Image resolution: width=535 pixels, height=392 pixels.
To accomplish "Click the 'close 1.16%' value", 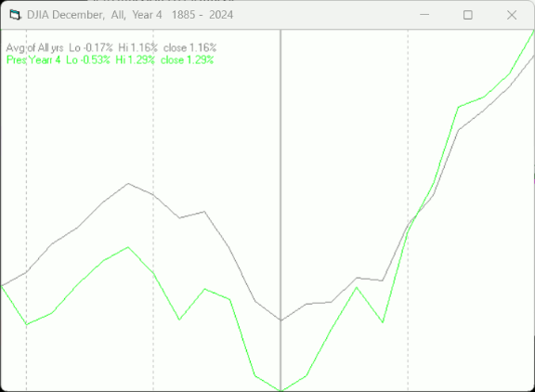I will [x=190, y=47].
